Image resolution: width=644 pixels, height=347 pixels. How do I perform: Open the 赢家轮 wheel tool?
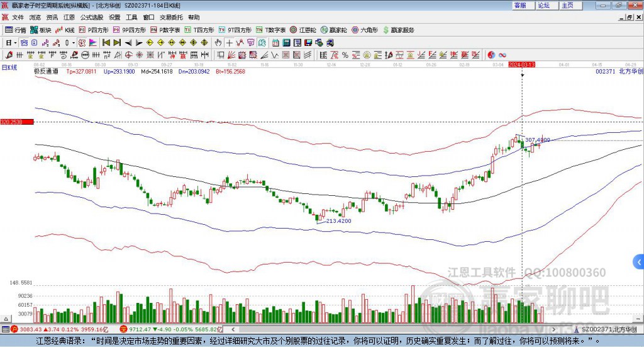tap(333, 30)
